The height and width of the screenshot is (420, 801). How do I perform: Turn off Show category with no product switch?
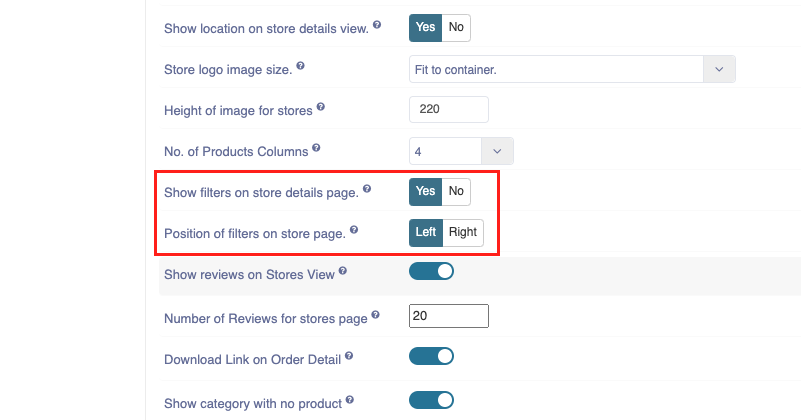coord(431,400)
